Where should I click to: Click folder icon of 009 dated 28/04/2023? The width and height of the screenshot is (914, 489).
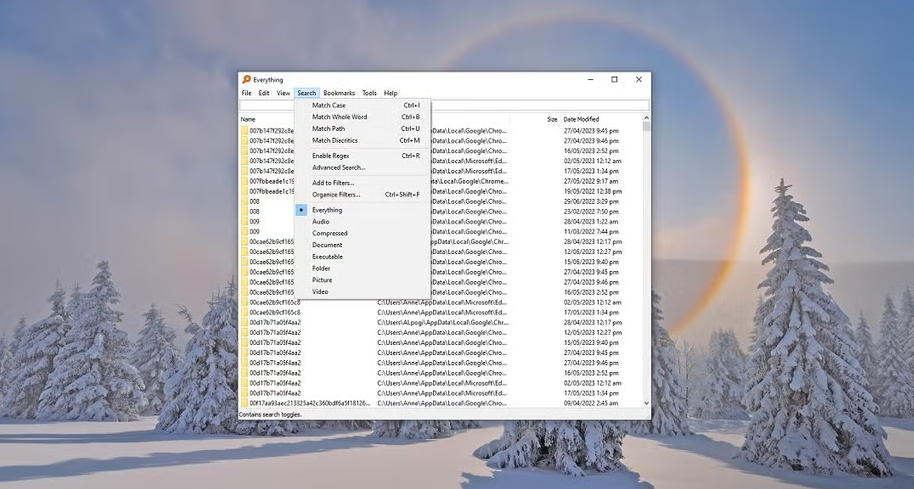(x=245, y=221)
